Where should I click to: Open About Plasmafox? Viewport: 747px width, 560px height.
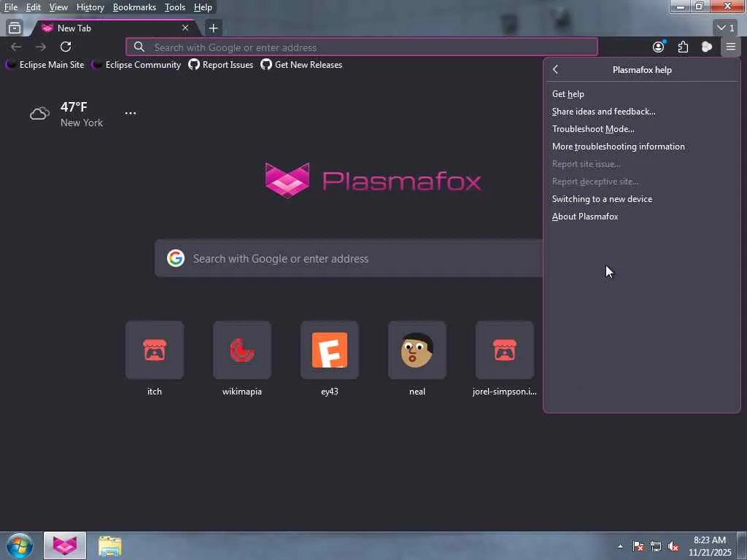click(x=642, y=217)
